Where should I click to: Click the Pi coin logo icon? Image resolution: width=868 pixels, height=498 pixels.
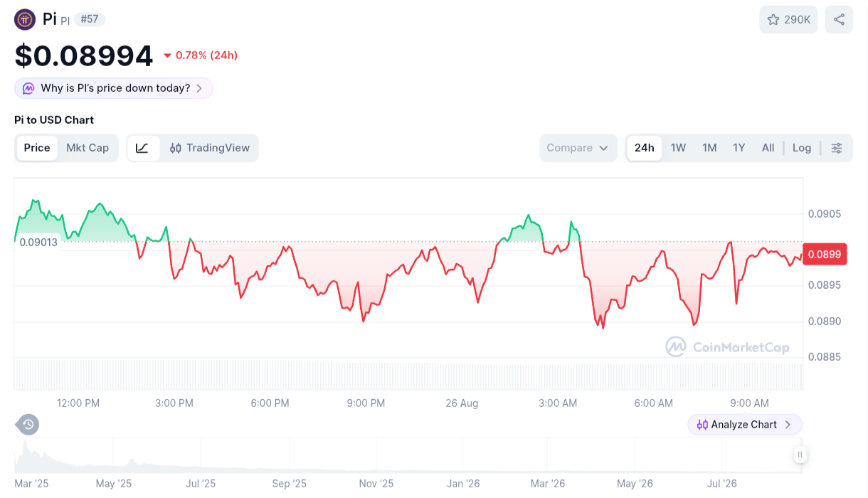(25, 19)
